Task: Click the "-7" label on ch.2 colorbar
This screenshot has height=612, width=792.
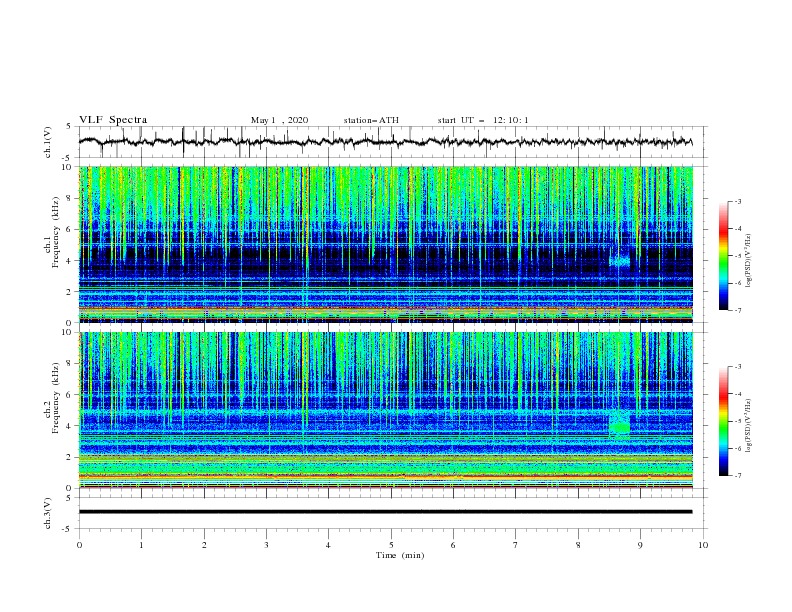Action: (x=738, y=475)
